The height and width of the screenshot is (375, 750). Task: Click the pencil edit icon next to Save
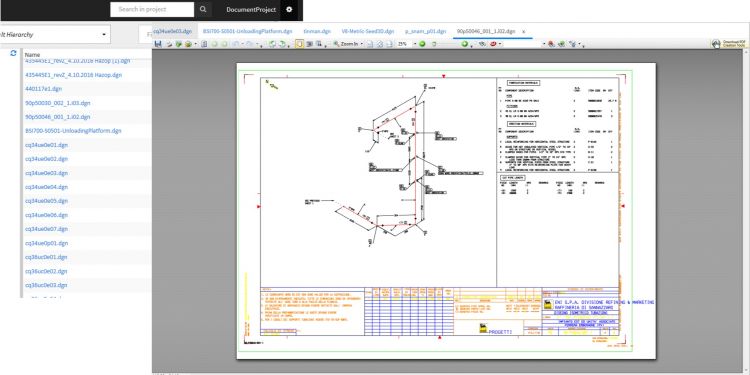pos(169,44)
